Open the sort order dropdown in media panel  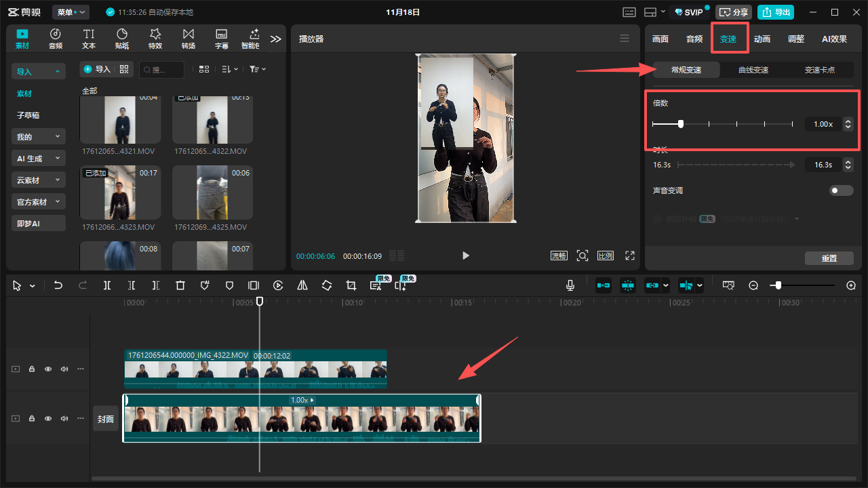(230, 69)
